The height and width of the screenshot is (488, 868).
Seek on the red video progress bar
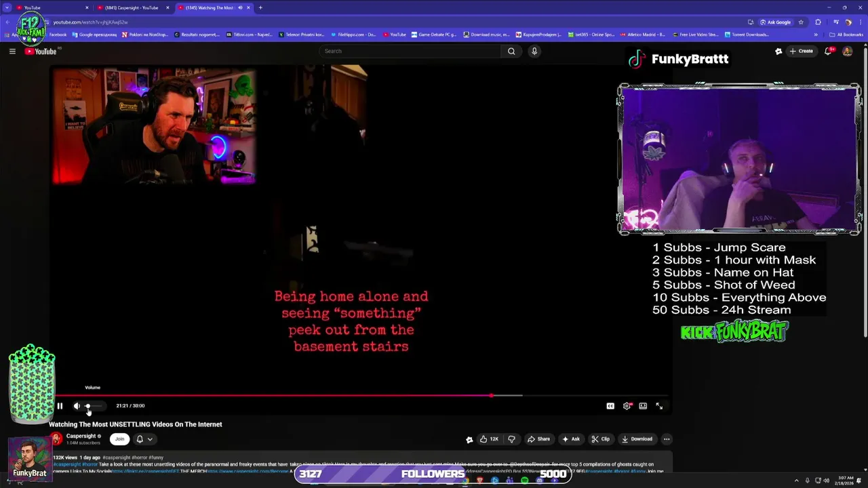click(x=362, y=395)
